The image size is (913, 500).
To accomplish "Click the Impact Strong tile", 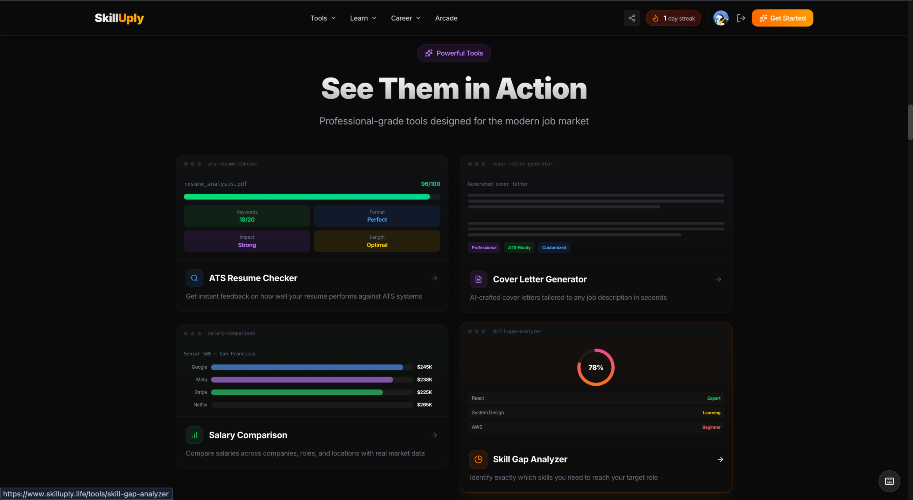I will coord(247,241).
